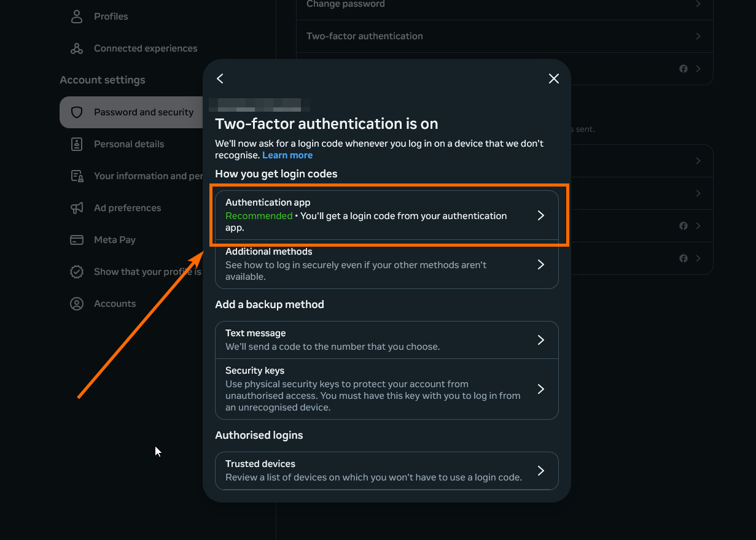Click the Meta Pay card icon
The width and height of the screenshot is (756, 540).
click(x=77, y=240)
